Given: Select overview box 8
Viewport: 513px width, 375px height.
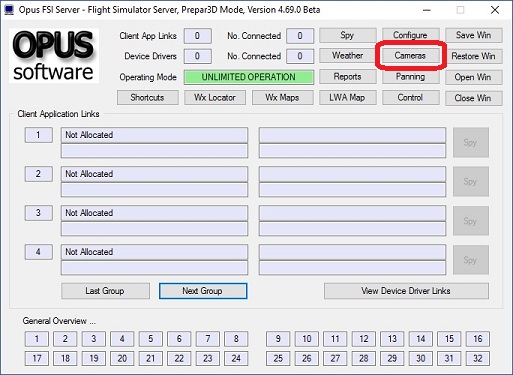Looking at the screenshot, I should 236,339.
